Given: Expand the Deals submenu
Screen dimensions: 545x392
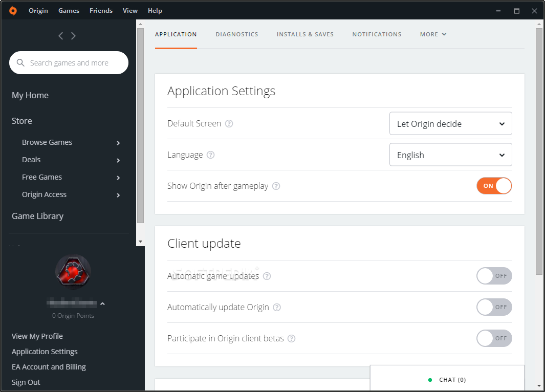Looking at the screenshot, I should (118, 160).
